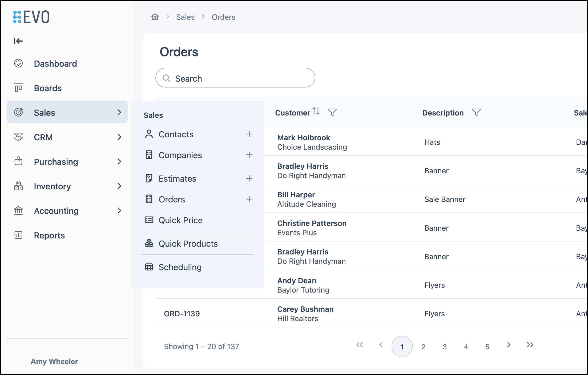The image size is (588, 375).
Task: Expand the Inventory menu chevron
Action: click(x=119, y=186)
